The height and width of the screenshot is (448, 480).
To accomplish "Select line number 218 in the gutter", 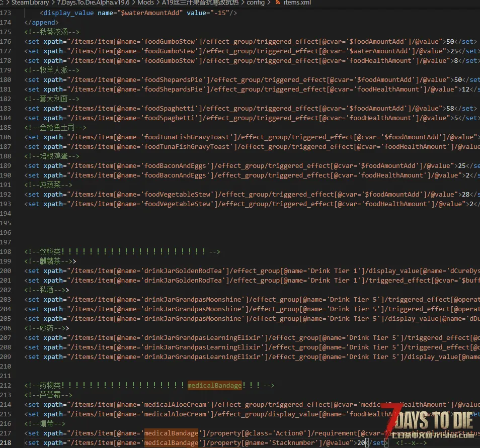I will pos(6,442).
